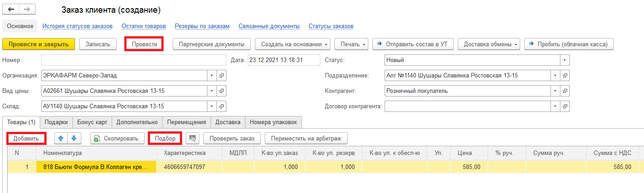644x193 pixels.
Task: Click the barcode scanner icon button
Action: tap(193, 138)
